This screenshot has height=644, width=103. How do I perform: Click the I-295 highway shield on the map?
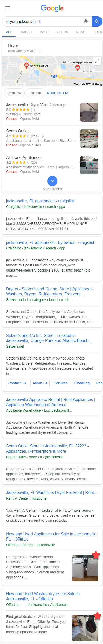(x=54, y=76)
